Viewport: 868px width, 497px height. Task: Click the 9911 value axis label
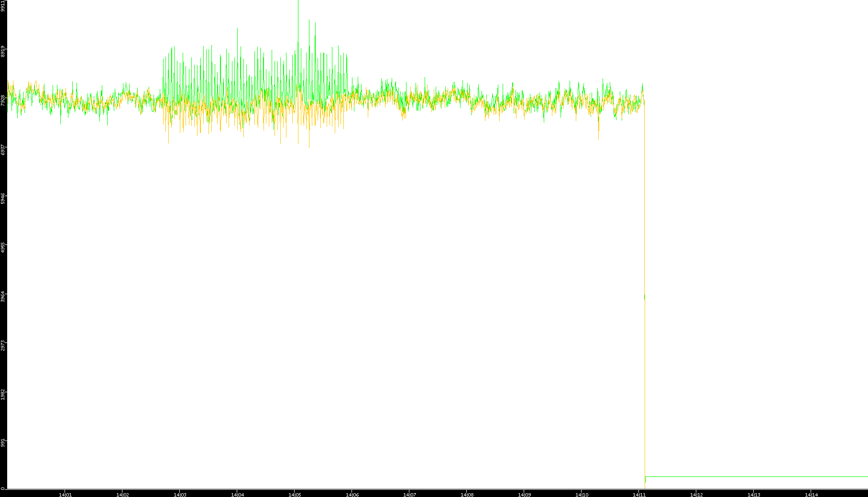(x=3, y=6)
